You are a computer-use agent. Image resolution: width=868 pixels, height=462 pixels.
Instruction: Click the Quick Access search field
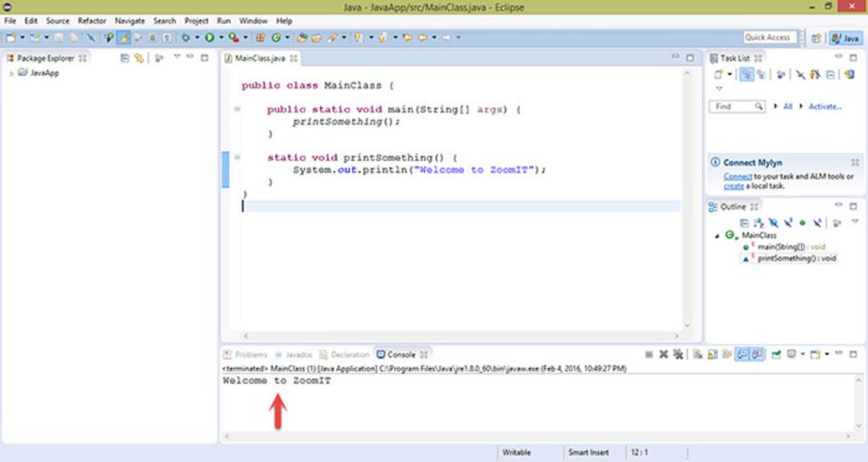click(769, 38)
